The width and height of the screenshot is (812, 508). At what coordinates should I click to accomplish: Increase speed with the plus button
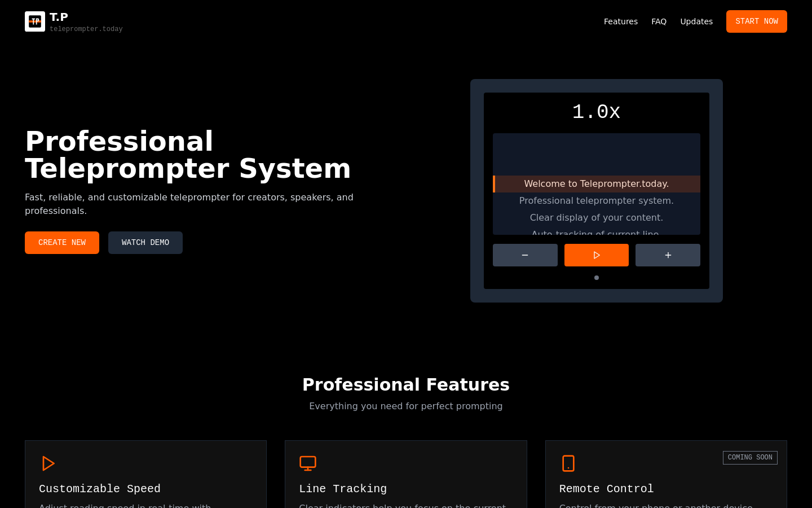(x=668, y=255)
